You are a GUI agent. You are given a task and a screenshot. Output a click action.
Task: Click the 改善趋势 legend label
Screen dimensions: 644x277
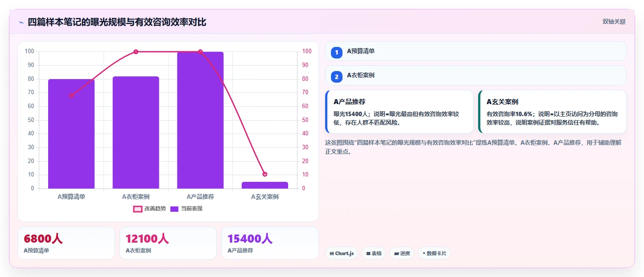pyautogui.click(x=155, y=209)
